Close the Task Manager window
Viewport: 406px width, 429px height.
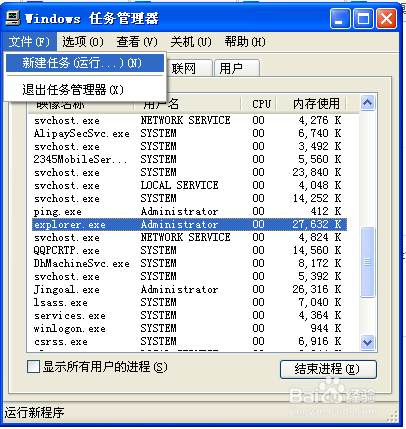click(386, 18)
